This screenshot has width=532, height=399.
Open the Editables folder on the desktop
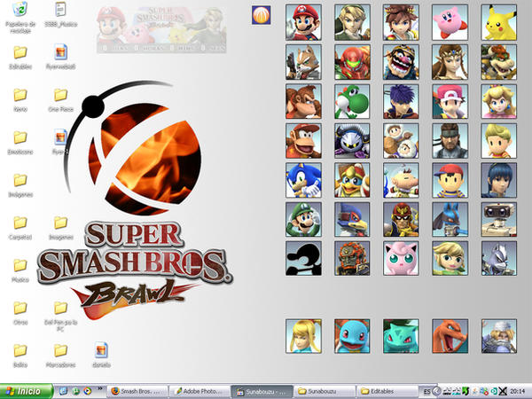(x=20, y=58)
